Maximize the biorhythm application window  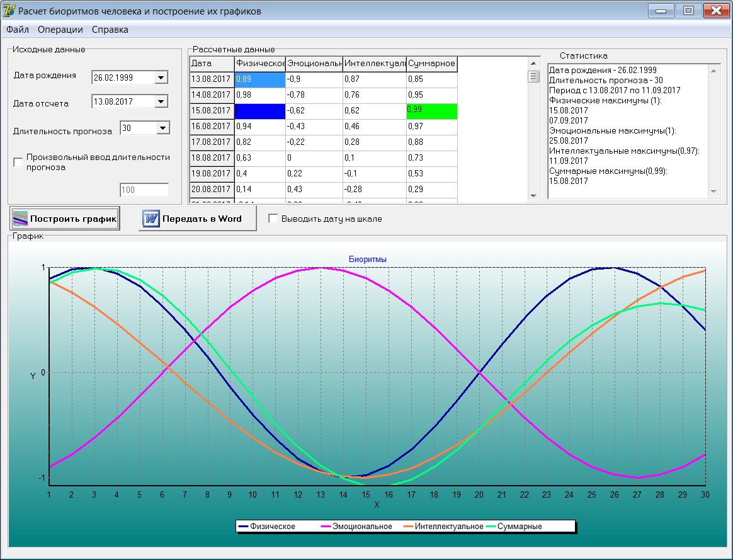tap(688, 11)
